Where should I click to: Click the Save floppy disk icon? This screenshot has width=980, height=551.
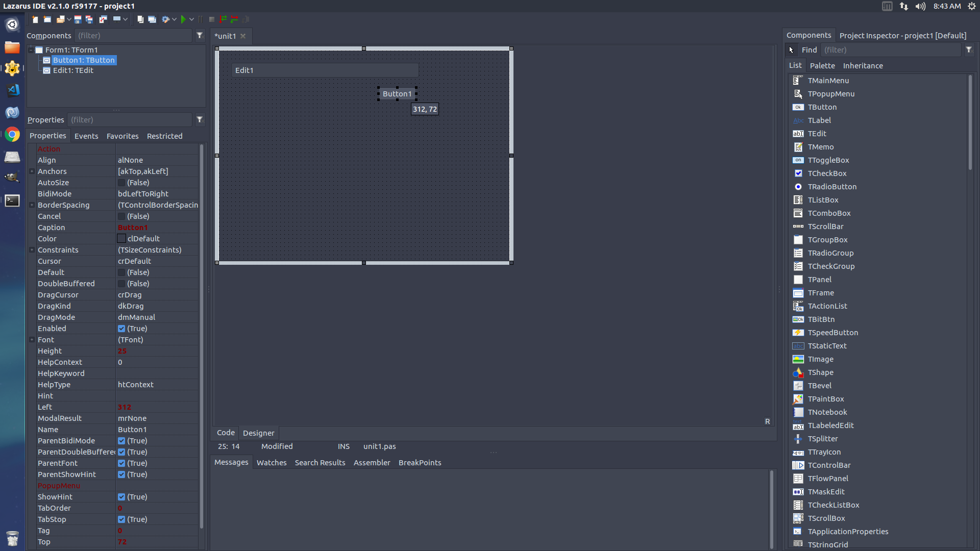point(78,19)
